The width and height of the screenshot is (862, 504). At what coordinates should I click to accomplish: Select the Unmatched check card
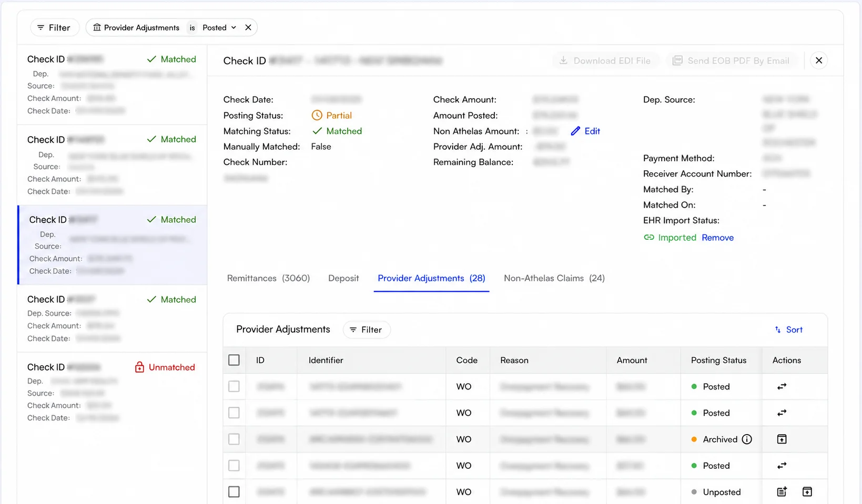point(112,392)
